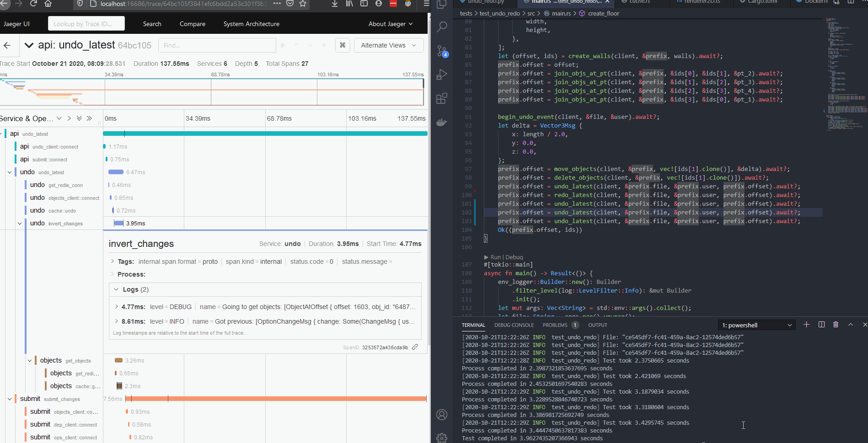This screenshot has height=443, width=868.
Task: Open page actions ellipsis in address bar
Action: pos(277,3)
